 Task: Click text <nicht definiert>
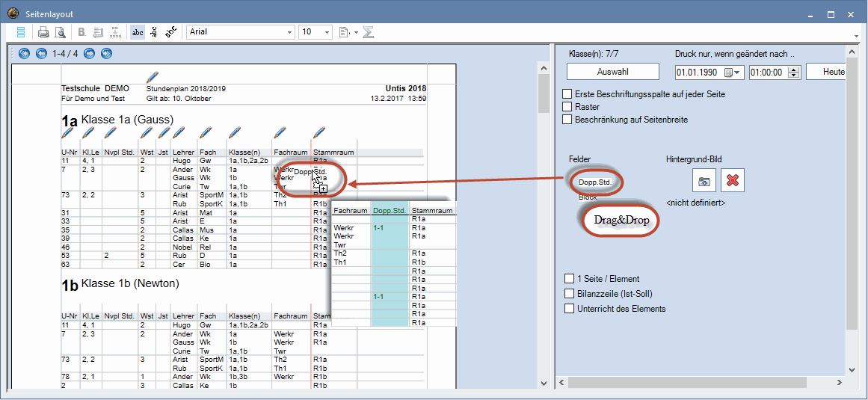click(x=696, y=203)
